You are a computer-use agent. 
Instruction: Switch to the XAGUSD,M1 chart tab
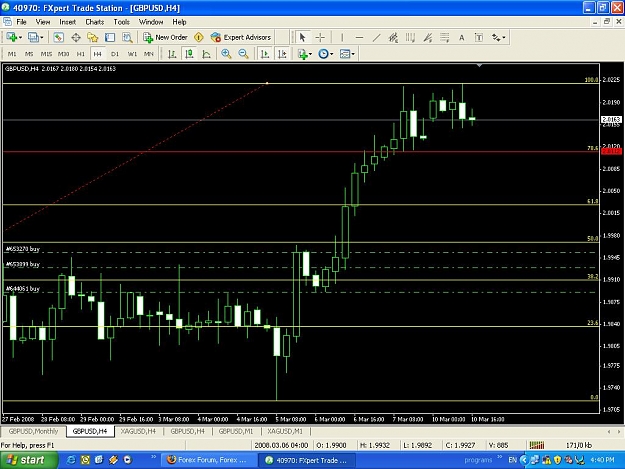pyautogui.click(x=285, y=431)
